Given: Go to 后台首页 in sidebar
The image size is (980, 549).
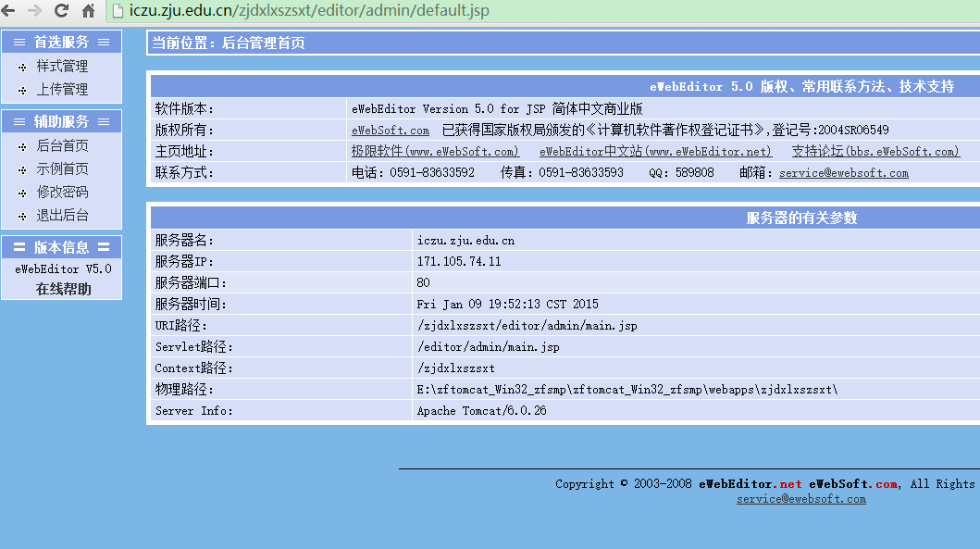Looking at the screenshot, I should point(62,145).
